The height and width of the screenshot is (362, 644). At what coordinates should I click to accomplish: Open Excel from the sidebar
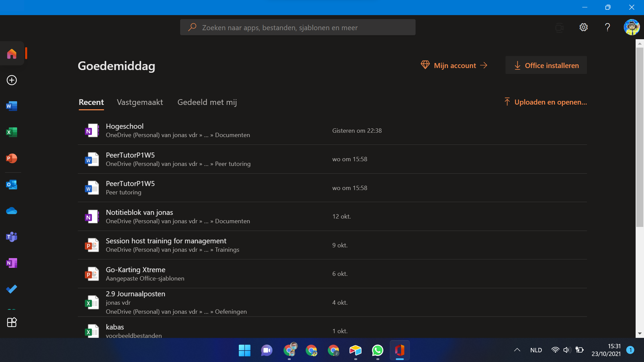coord(12,132)
